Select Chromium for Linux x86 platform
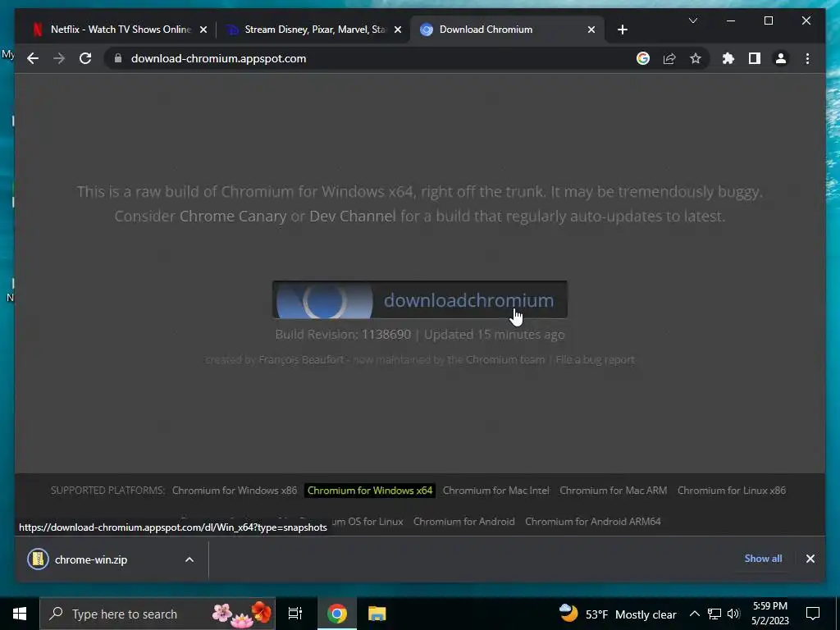The width and height of the screenshot is (840, 630). point(731,491)
